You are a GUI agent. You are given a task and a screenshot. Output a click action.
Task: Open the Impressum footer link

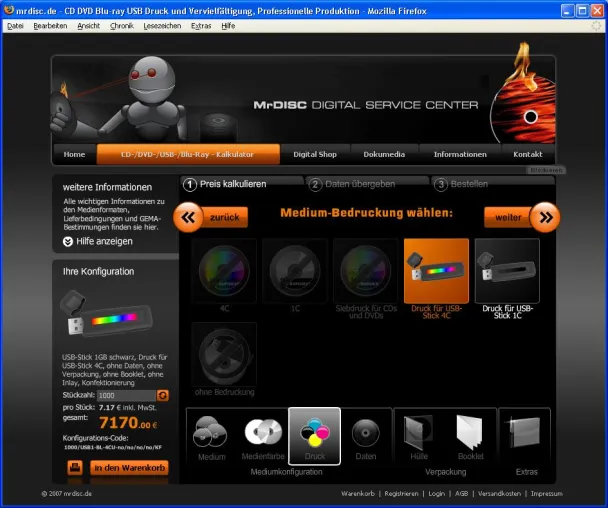[x=547, y=494]
